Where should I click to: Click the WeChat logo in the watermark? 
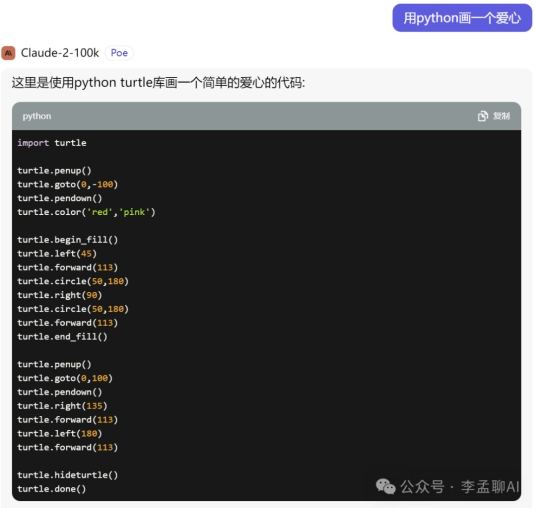(386, 486)
